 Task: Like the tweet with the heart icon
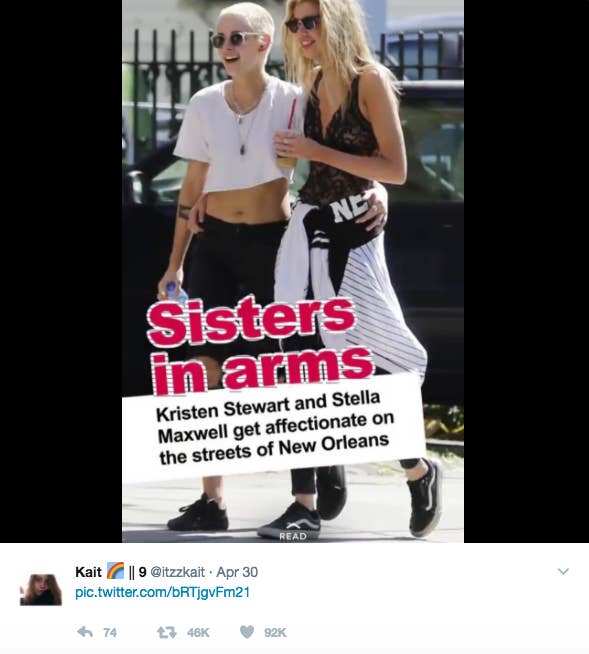click(247, 632)
